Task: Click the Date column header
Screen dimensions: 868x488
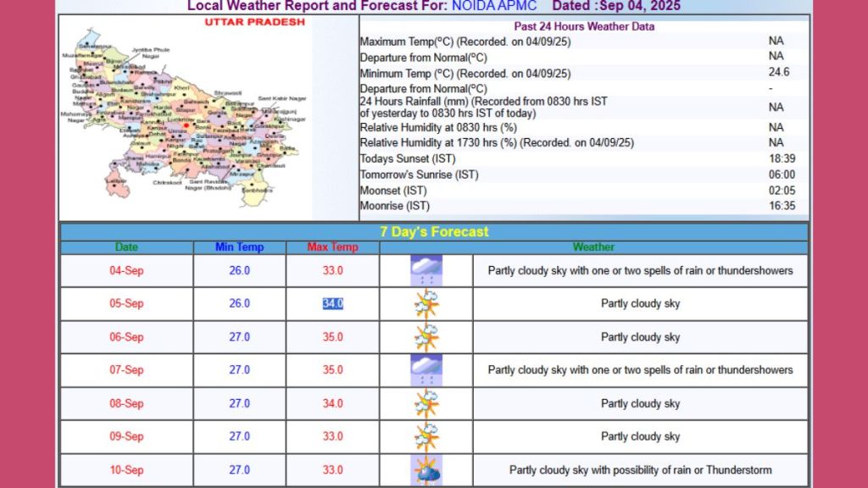Action: tap(126, 247)
